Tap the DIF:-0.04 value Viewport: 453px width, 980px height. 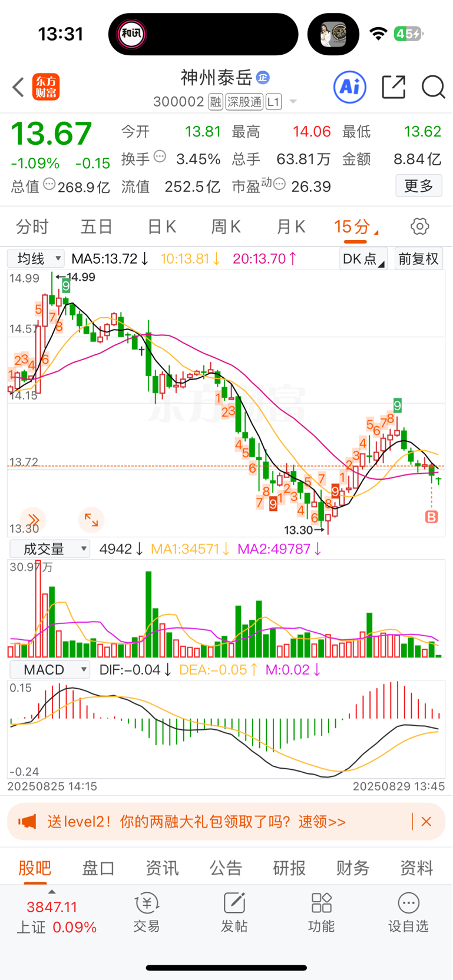pos(135,670)
